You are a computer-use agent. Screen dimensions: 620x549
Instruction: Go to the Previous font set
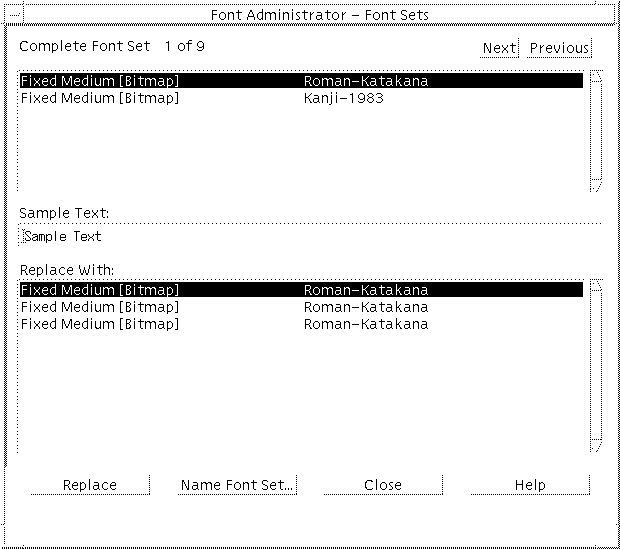[559, 48]
